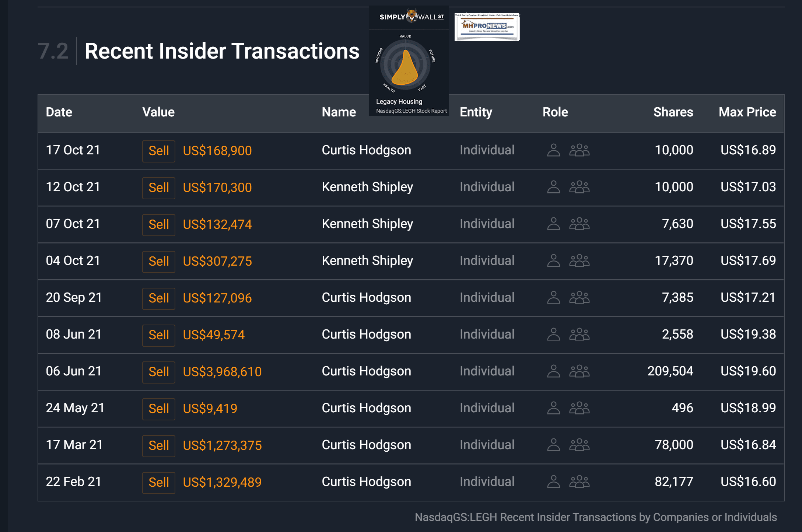Screen dimensions: 802x532
Task: Click the date 22 Feb 21
Action: [74, 482]
